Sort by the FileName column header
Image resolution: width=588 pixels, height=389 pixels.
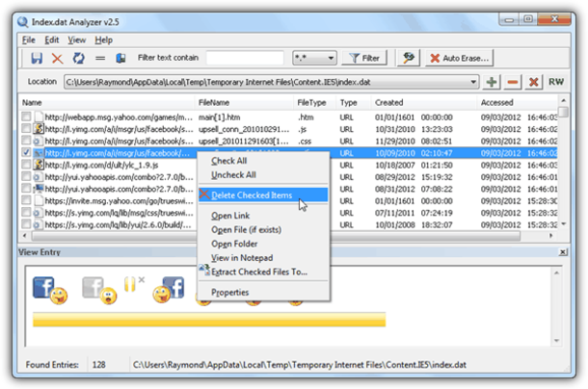(x=244, y=102)
